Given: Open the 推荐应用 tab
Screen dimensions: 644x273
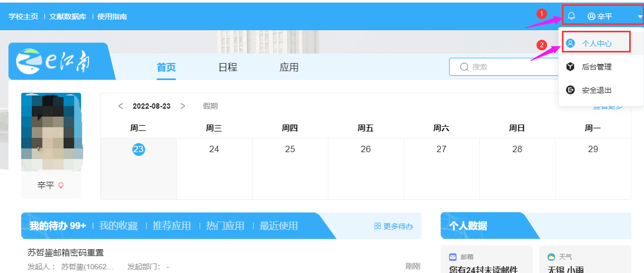Looking at the screenshot, I should tap(172, 226).
